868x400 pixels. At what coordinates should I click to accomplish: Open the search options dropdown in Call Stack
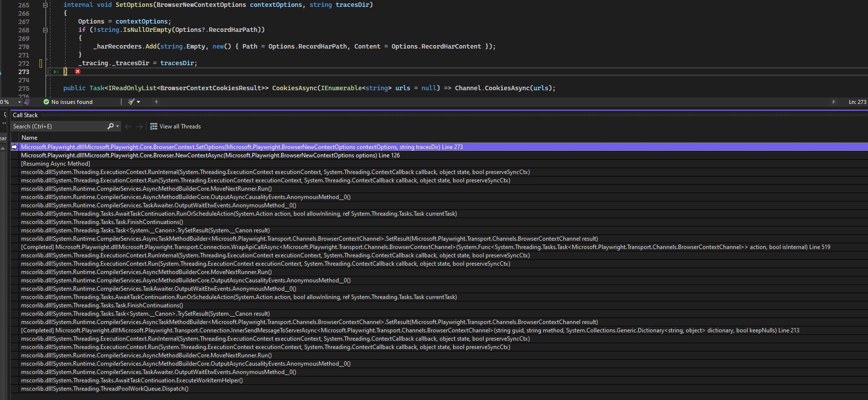tap(118, 126)
